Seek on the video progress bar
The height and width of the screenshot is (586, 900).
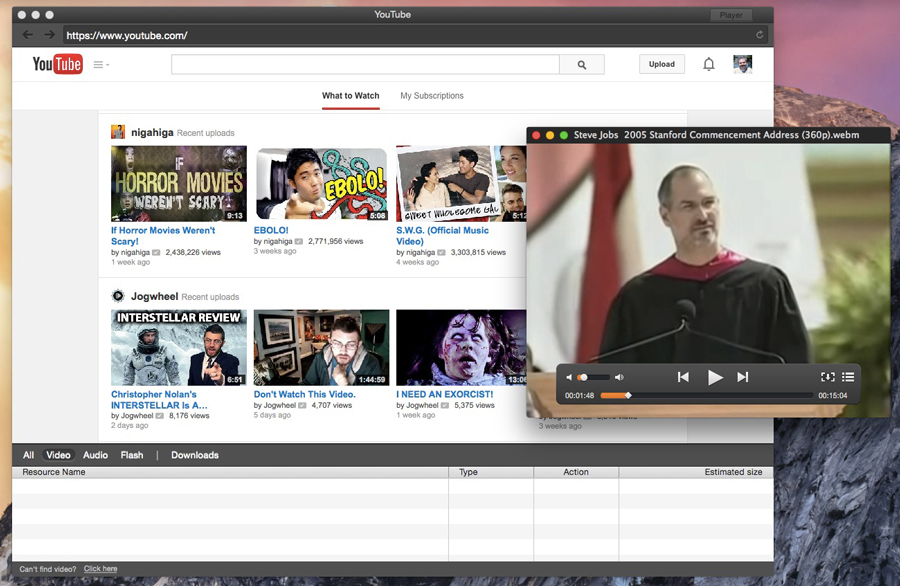click(707, 395)
